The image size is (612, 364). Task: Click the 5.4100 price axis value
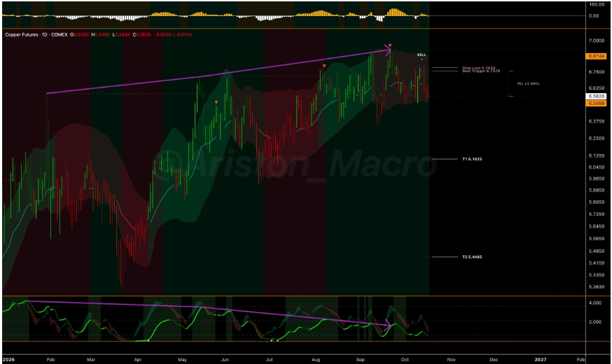pyautogui.click(x=597, y=263)
